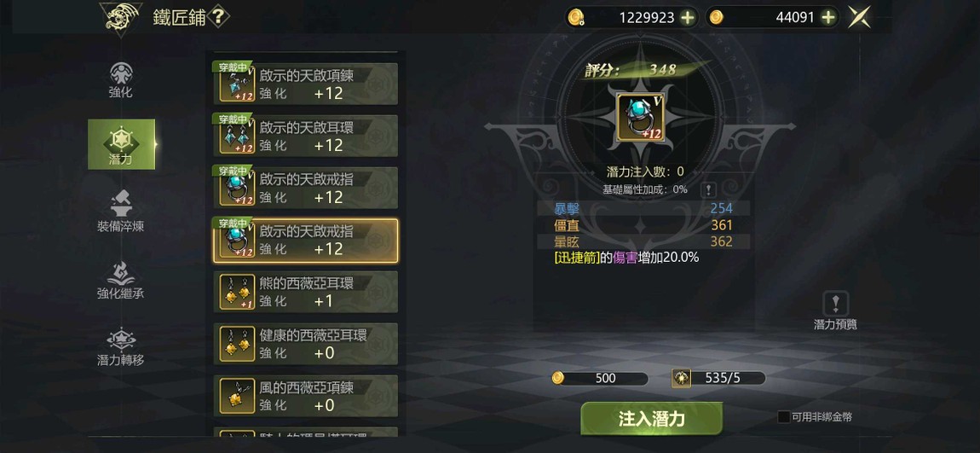Select 風的西薇亞項鍊 item

pos(306,396)
